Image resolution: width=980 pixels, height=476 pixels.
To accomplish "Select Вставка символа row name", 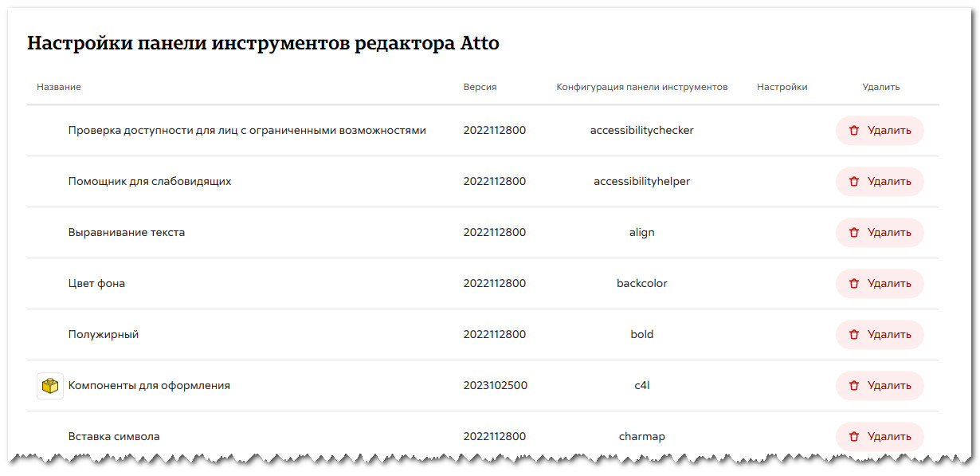I will [x=114, y=437].
